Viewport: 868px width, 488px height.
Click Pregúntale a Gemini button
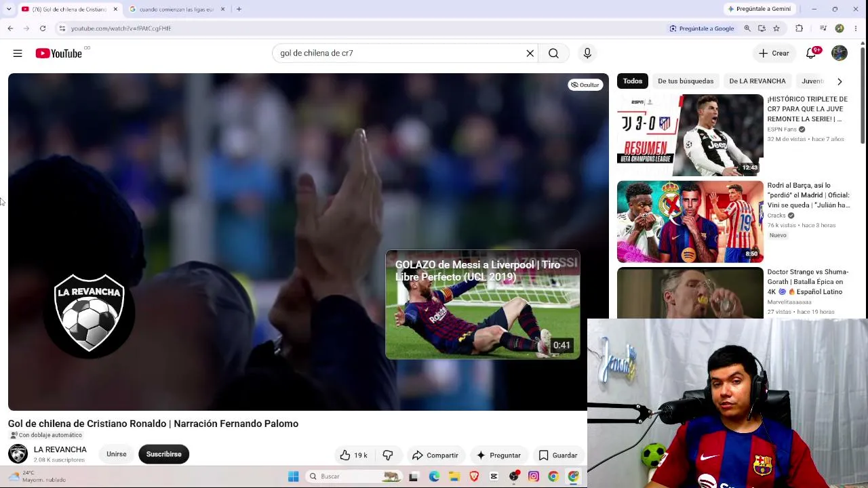[758, 9]
